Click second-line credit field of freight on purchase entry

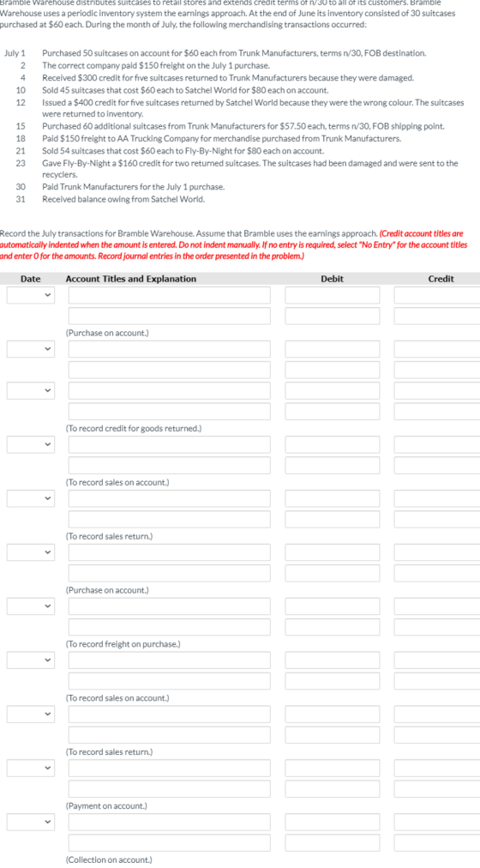click(x=437, y=627)
